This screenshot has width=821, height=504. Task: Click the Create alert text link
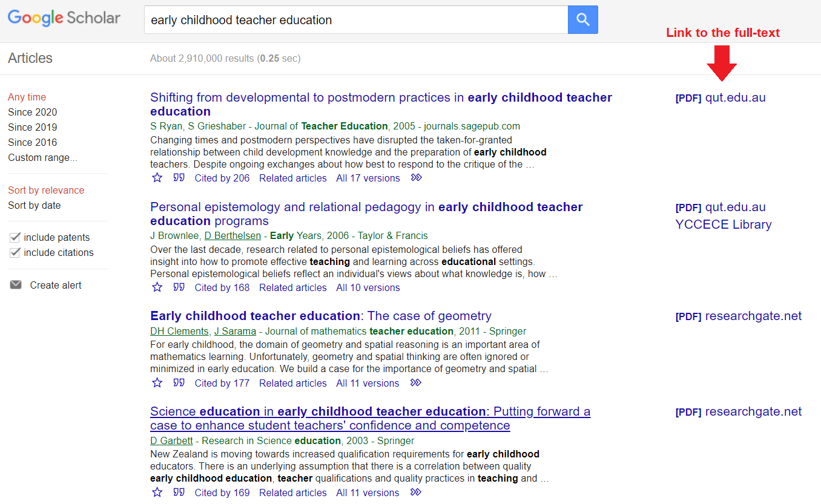(x=56, y=285)
